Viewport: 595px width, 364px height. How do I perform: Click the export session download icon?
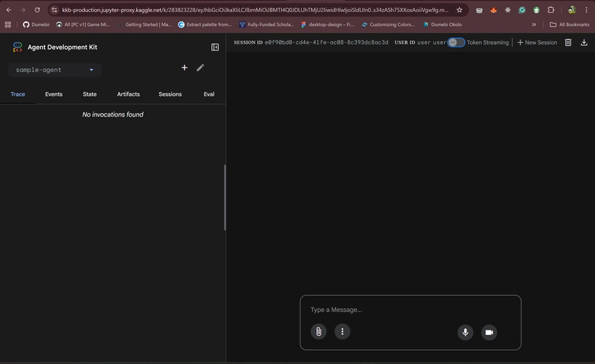click(584, 42)
